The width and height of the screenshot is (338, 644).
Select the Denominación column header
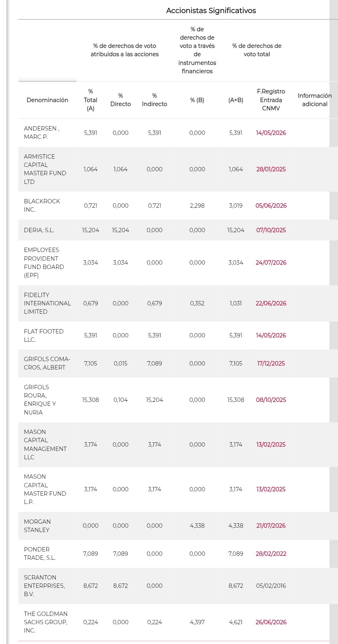point(47,100)
